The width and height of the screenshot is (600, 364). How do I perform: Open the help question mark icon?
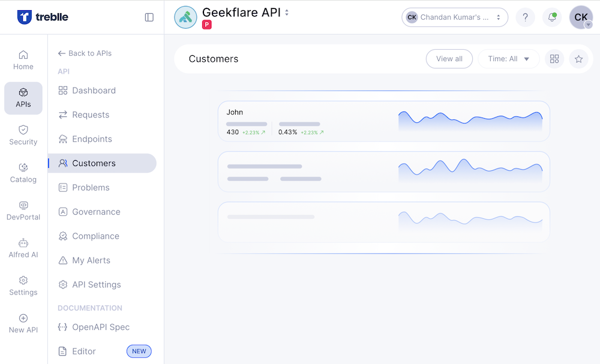pos(526,17)
